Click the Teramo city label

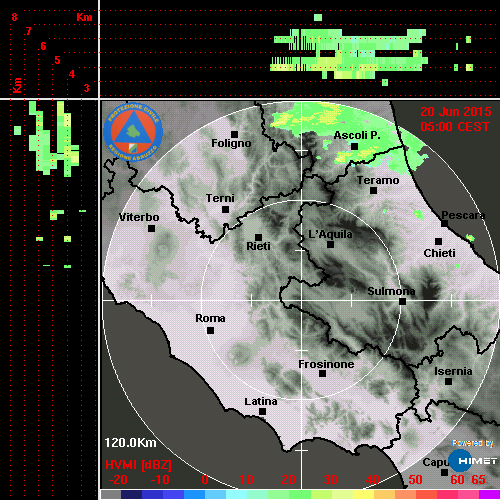click(x=378, y=180)
